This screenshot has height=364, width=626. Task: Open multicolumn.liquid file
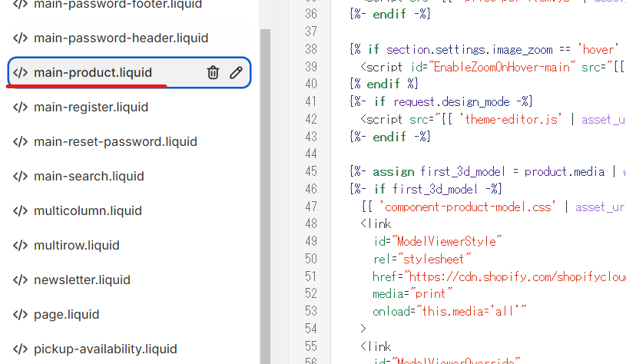pyautogui.click(x=88, y=210)
